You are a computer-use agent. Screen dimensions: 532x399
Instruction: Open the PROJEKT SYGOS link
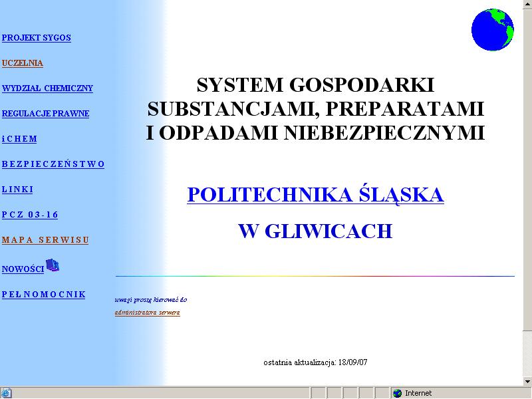click(37, 38)
